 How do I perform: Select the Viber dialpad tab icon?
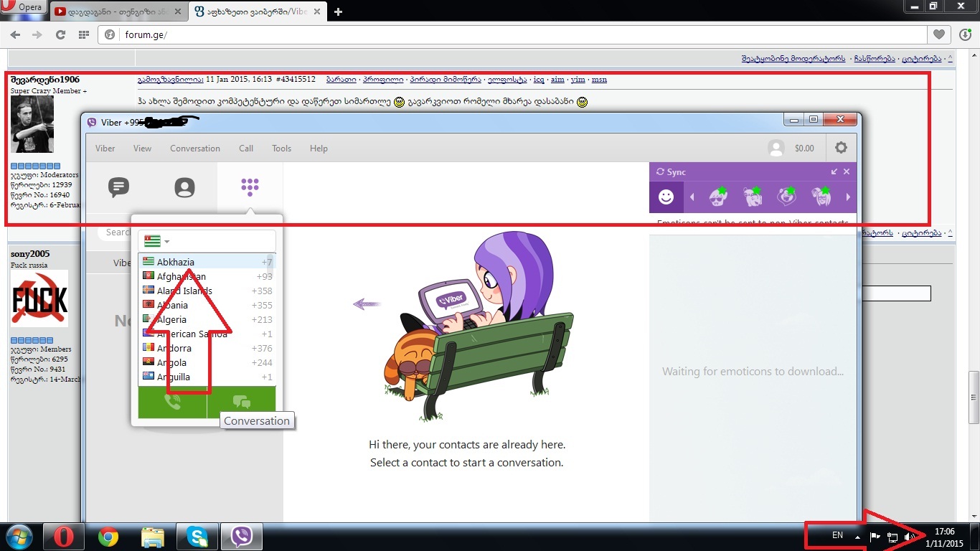pos(250,187)
